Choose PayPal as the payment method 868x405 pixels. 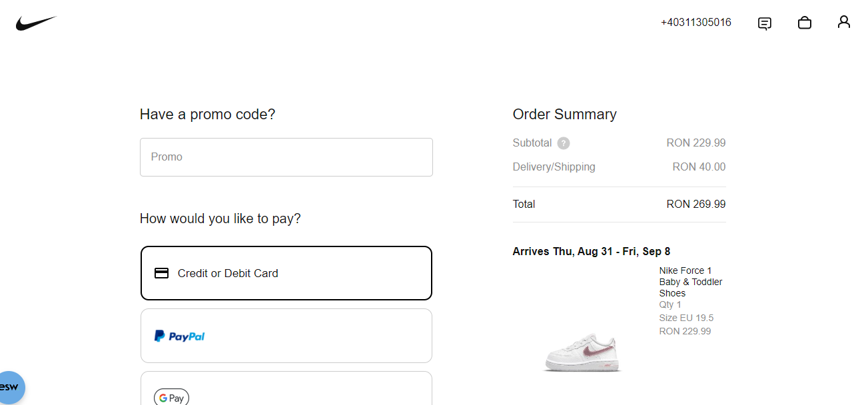point(286,336)
